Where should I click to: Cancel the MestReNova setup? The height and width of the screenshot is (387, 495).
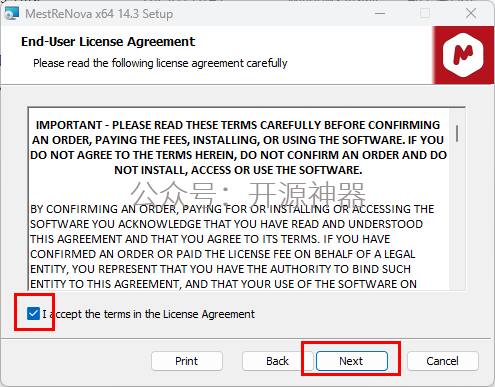click(x=443, y=361)
